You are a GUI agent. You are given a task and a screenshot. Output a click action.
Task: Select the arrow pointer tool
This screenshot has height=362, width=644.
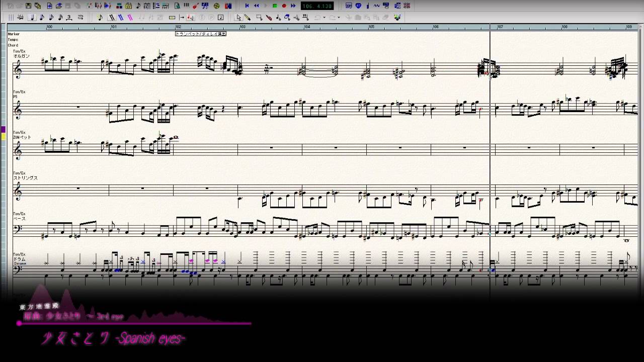point(239,17)
